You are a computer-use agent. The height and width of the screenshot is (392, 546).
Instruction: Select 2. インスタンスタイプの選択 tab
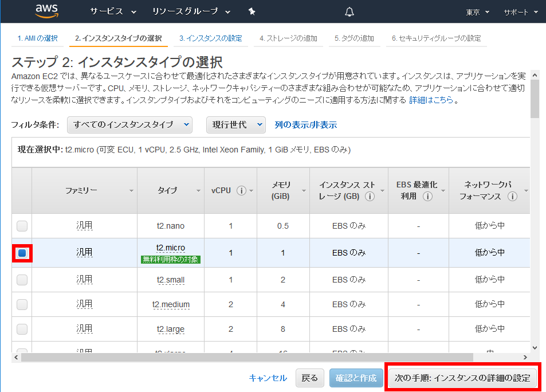click(119, 38)
